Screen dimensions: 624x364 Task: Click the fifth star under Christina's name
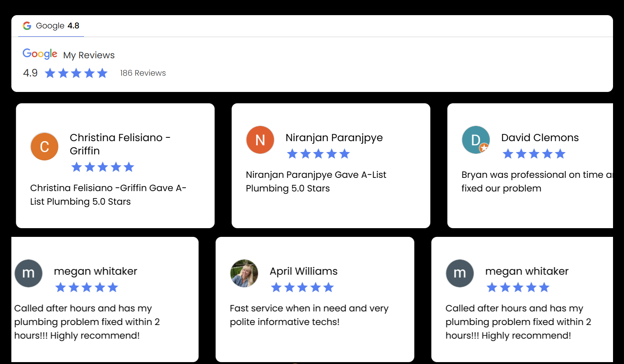(129, 166)
